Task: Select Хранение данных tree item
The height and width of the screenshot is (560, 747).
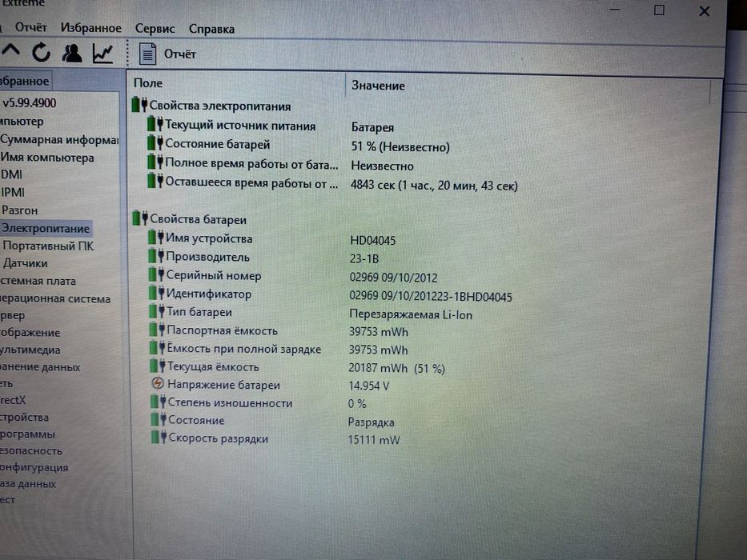Action: (40, 366)
